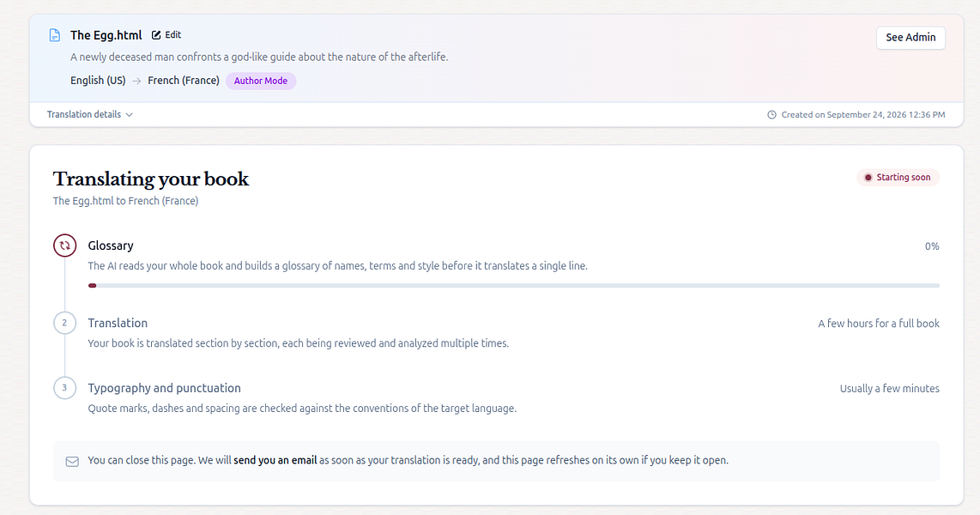The height and width of the screenshot is (515, 980).
Task: Click the Glossary step refresh icon
Action: point(65,245)
